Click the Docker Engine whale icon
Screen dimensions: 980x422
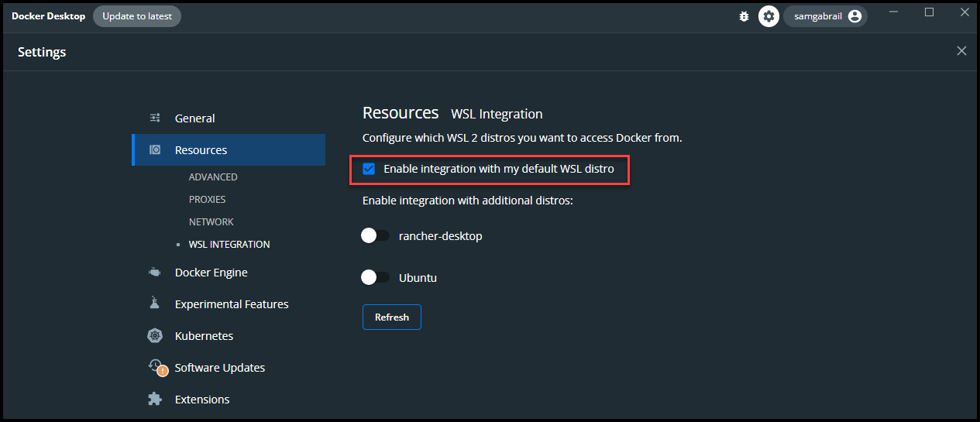pos(155,272)
